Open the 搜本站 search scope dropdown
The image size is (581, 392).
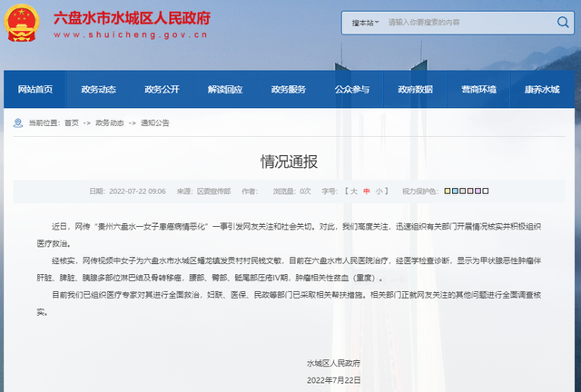365,23
